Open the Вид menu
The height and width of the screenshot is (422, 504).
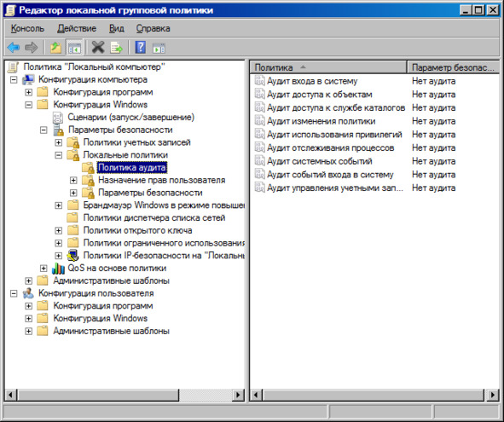pyautogui.click(x=116, y=28)
